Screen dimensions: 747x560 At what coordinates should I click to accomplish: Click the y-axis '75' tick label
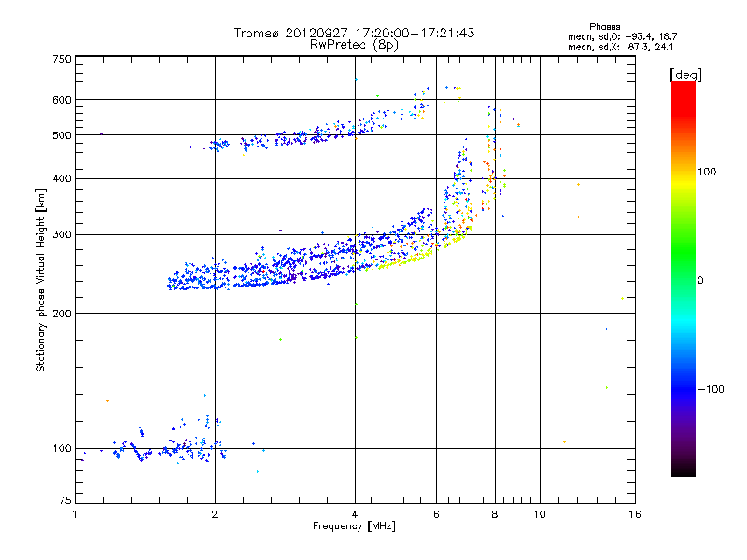click(65, 500)
